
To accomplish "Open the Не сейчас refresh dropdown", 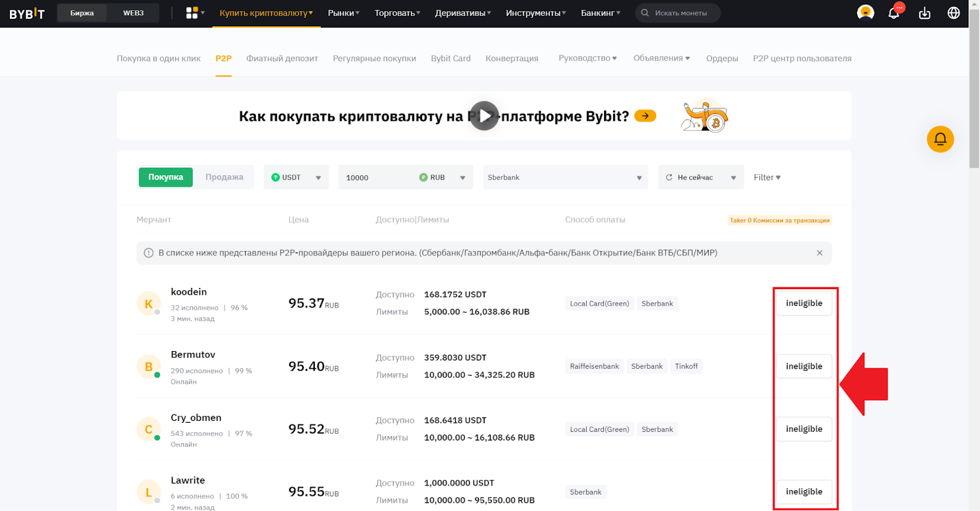I will pos(701,177).
